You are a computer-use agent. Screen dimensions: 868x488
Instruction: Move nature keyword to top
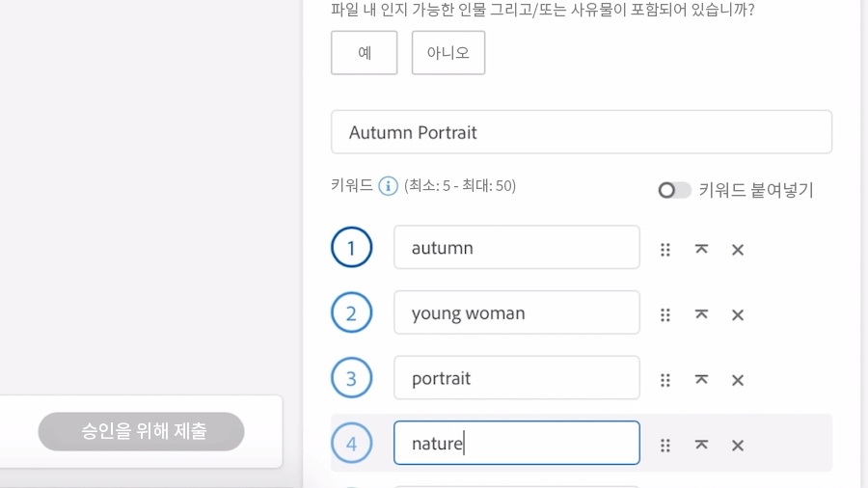tap(701, 445)
